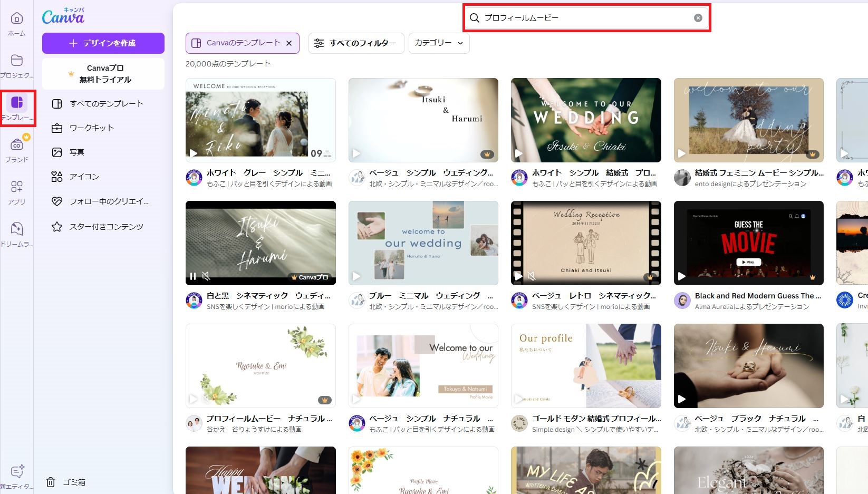Unmute the ベージュ レトロ video preview
Image resolution: width=868 pixels, height=494 pixels.
coord(531,276)
